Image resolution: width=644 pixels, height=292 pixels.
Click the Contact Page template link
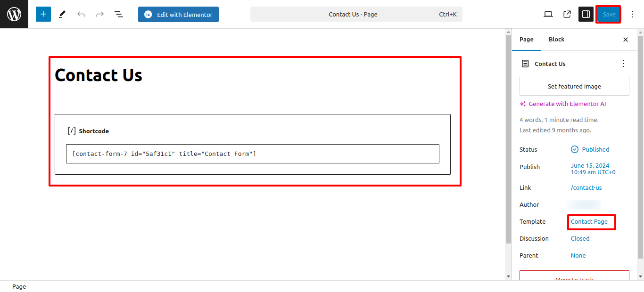click(589, 221)
